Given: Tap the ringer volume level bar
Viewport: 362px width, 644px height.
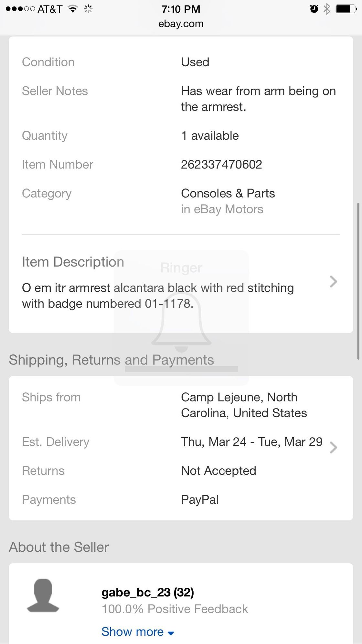Looking at the screenshot, I should (181, 369).
